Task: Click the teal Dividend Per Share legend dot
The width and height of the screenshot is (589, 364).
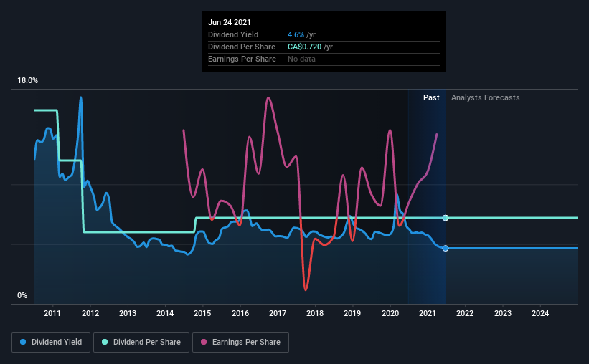Action: [105, 342]
